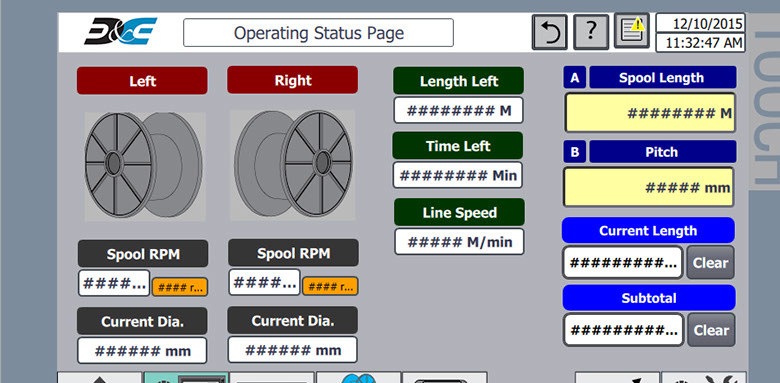Click the orange rpm field under Left spool

(x=180, y=287)
